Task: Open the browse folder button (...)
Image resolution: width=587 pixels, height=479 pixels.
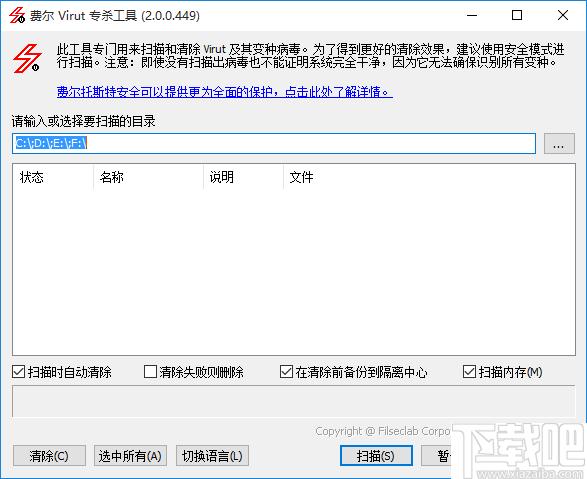Action: [x=559, y=143]
